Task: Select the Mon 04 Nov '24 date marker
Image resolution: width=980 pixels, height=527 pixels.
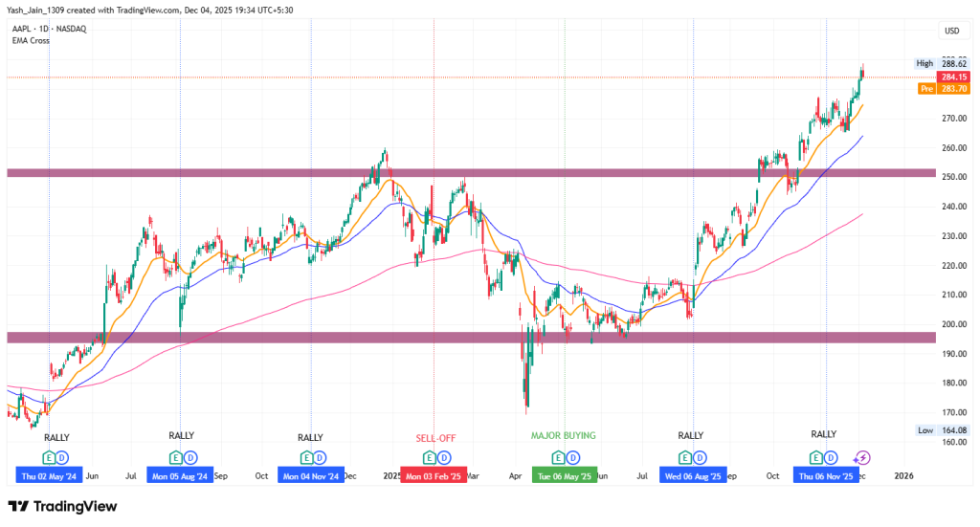Action: pos(311,475)
